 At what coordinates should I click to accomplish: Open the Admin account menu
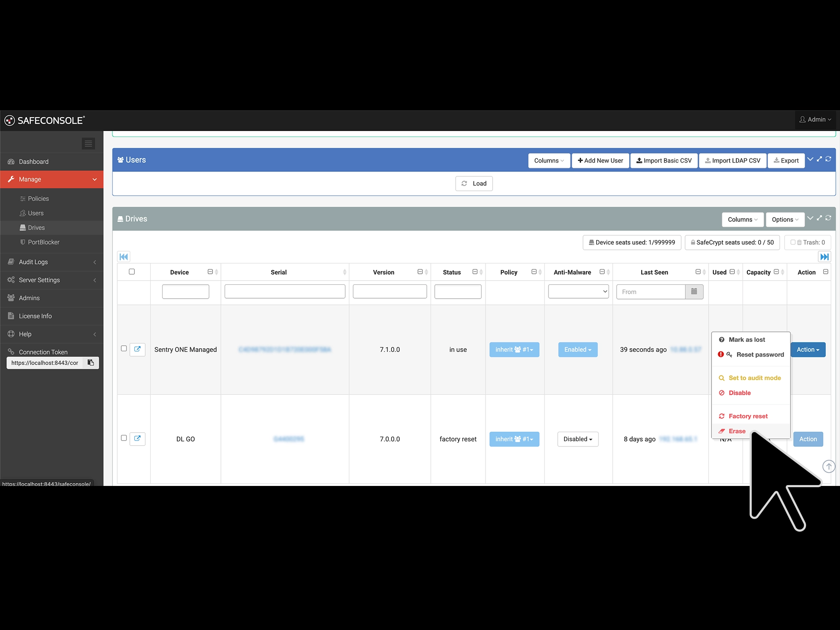point(815,120)
